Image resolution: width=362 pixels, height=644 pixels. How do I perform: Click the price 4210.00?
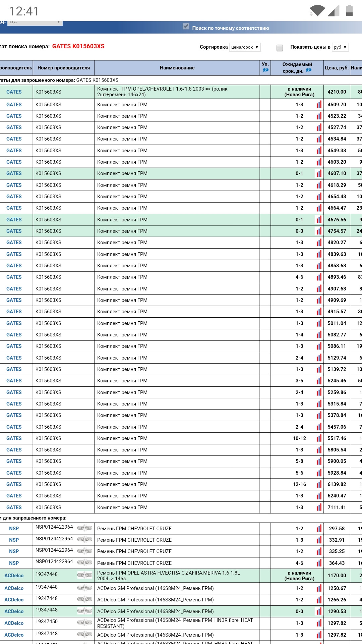337,92
